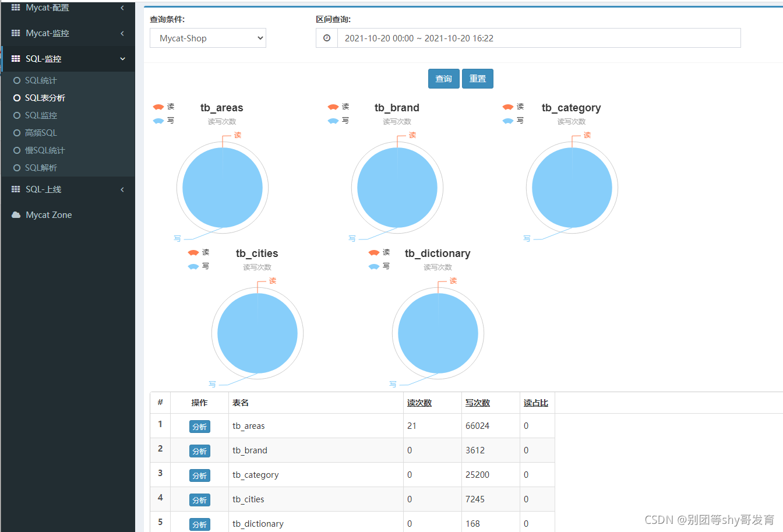The image size is (783, 532).
Task: Click the tb_cities pie chart blue slice
Action: point(258,333)
